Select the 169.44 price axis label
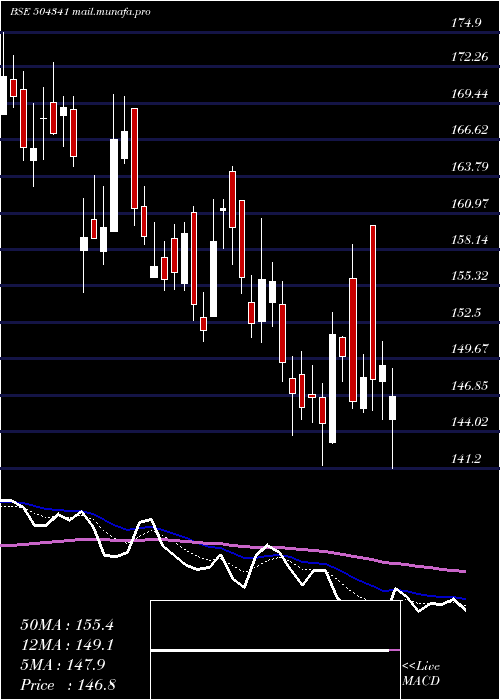This screenshot has width=500, height=700. pos(469,94)
